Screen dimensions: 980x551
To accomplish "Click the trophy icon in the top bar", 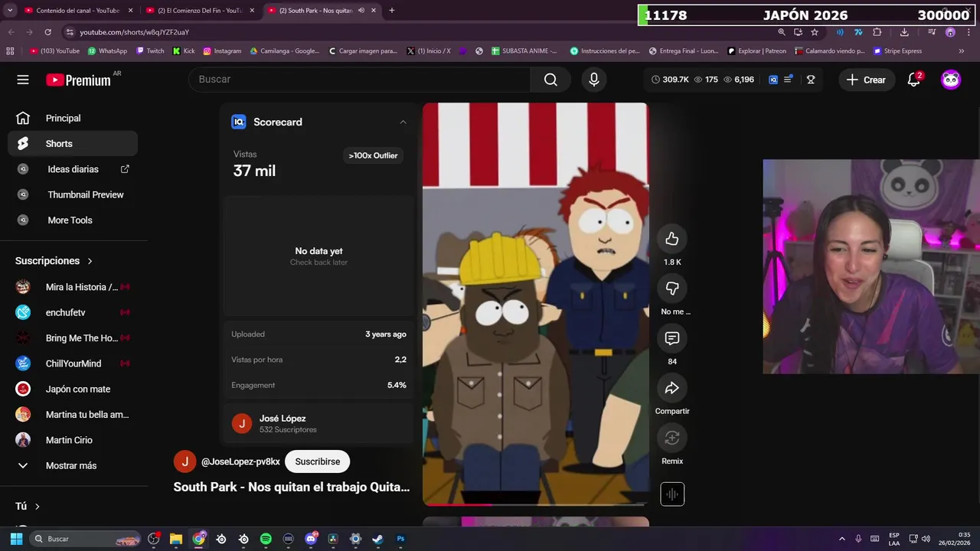I will point(811,80).
